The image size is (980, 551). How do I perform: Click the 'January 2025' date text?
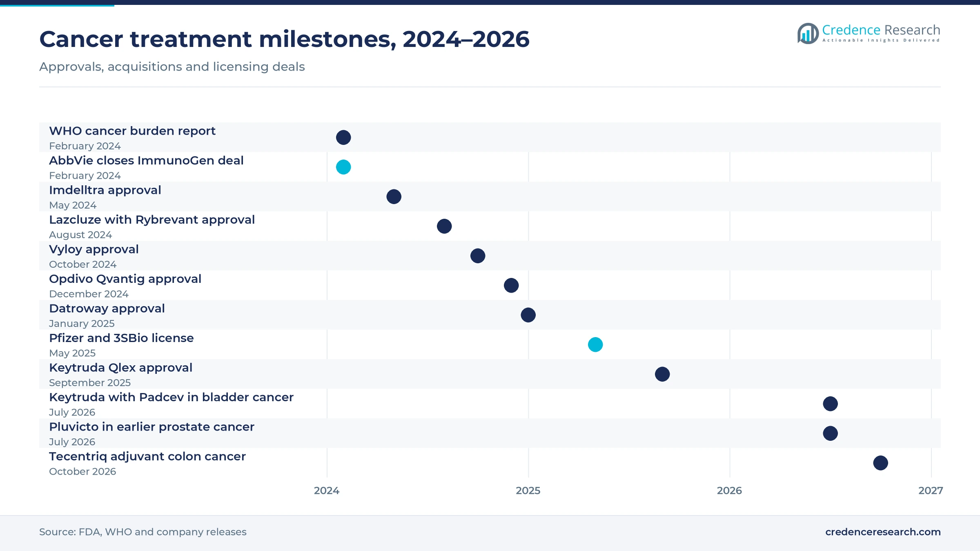pos(82,324)
